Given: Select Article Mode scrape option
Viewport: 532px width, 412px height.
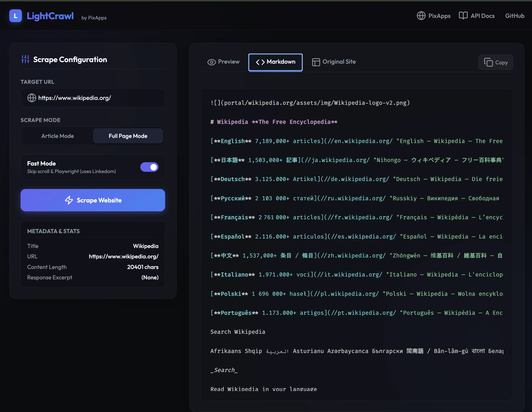Looking at the screenshot, I should (58, 136).
